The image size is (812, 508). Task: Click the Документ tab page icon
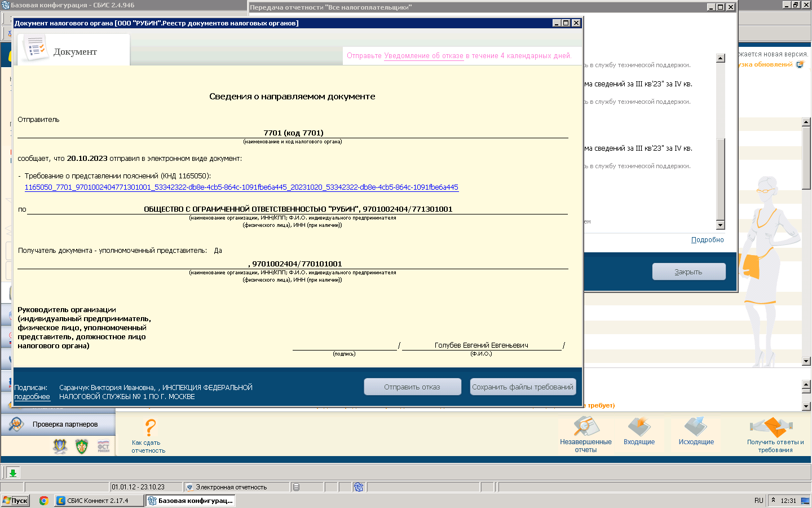pyautogui.click(x=35, y=50)
